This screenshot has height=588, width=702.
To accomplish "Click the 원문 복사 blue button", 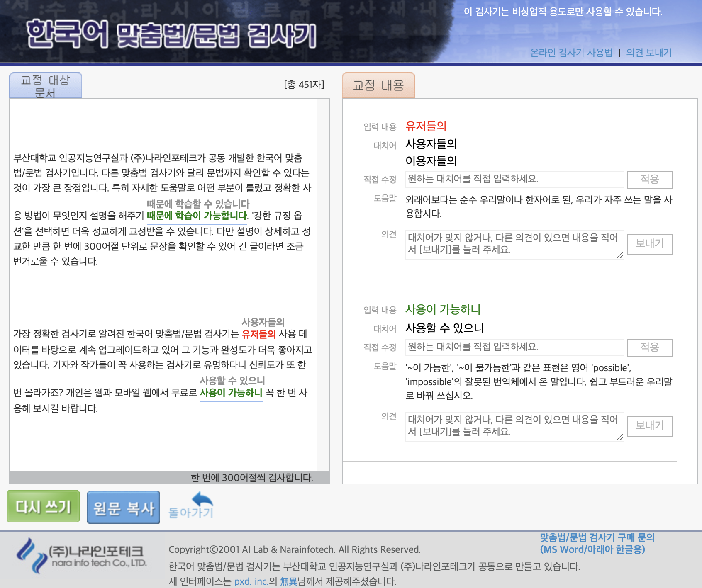I will [x=124, y=508].
